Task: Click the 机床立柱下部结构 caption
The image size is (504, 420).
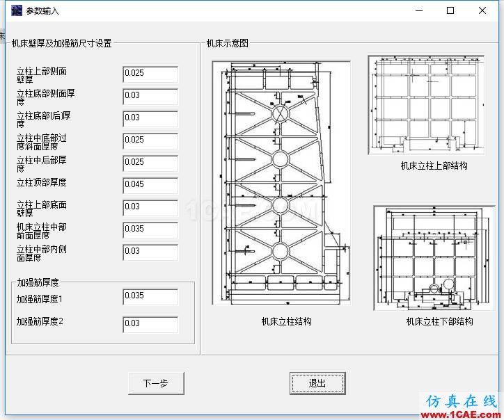Action: [440, 321]
